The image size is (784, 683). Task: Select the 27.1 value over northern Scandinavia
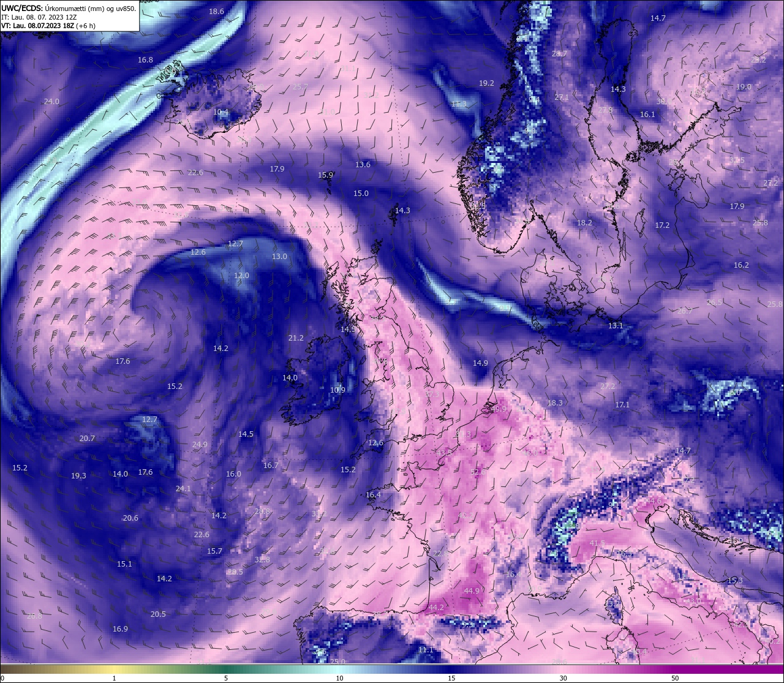pos(562,97)
